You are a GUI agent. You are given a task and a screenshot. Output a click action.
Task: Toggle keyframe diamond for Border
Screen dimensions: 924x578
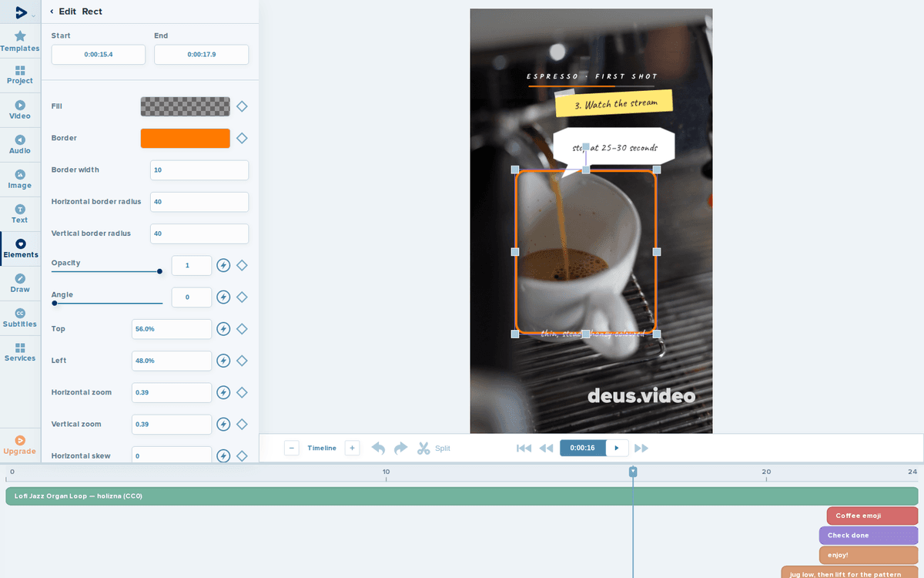242,138
